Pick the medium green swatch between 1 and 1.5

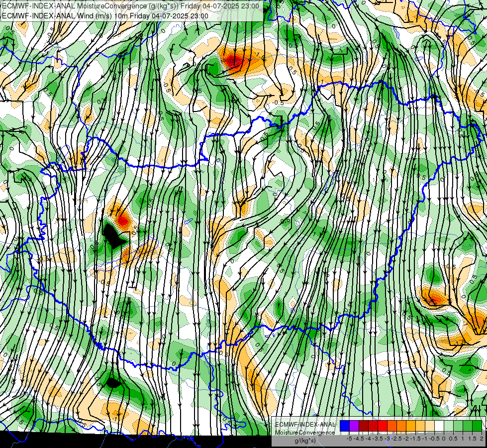tap(468, 426)
